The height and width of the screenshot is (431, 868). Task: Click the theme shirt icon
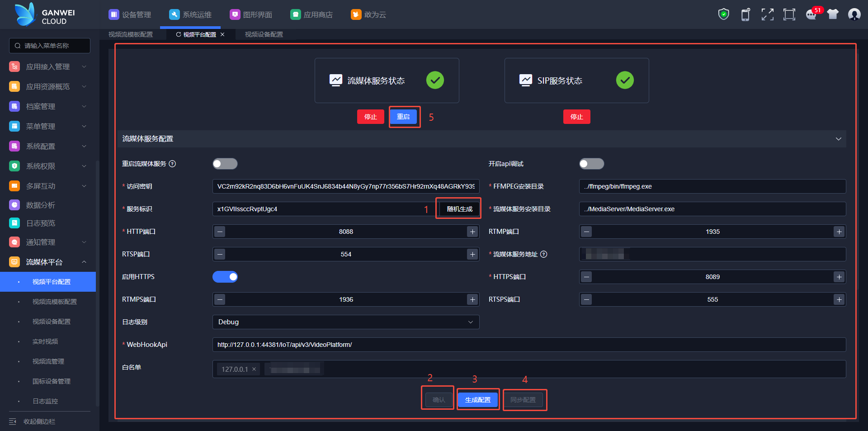[833, 14]
